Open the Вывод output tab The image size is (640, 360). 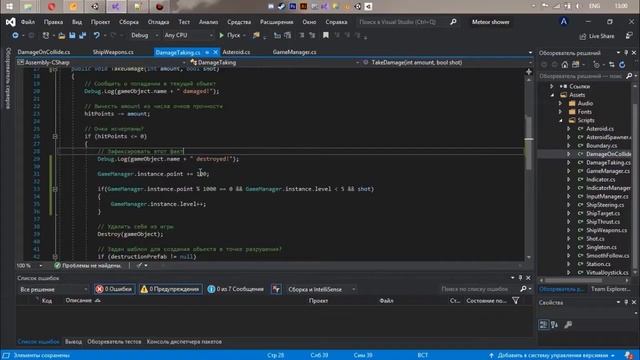(73, 342)
